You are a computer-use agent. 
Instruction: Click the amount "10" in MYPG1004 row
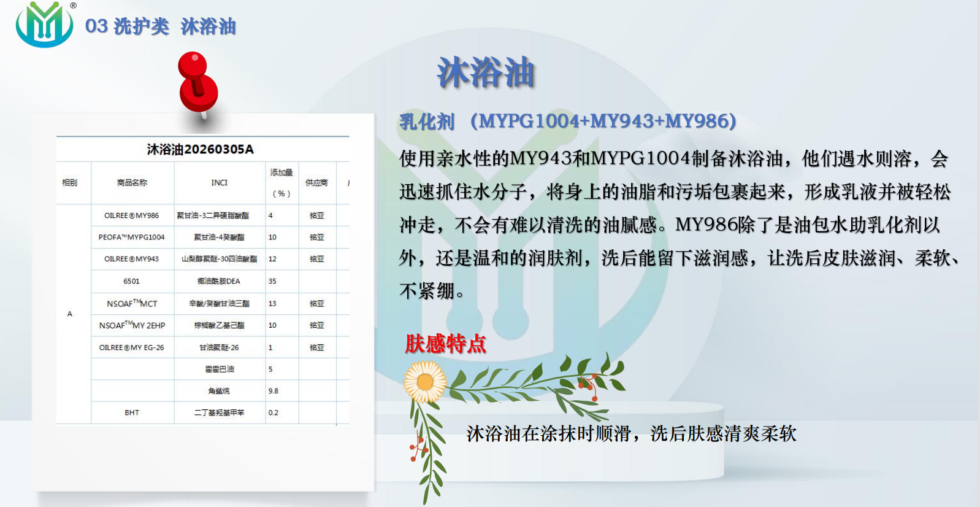tap(272, 237)
